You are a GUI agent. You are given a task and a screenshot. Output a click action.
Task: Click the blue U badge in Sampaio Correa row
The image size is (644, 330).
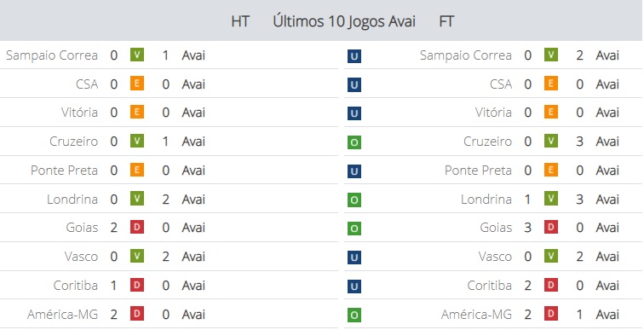354,56
